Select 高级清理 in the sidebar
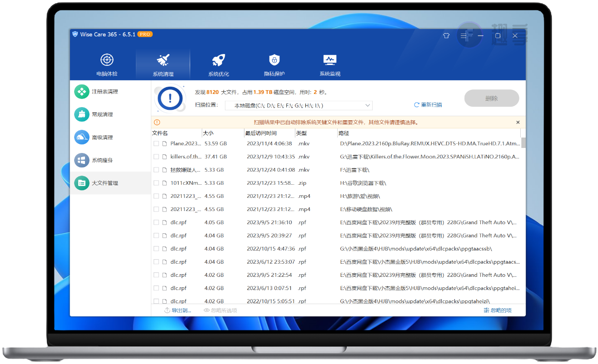Screen dimensions: 598x364 [x=110, y=138]
